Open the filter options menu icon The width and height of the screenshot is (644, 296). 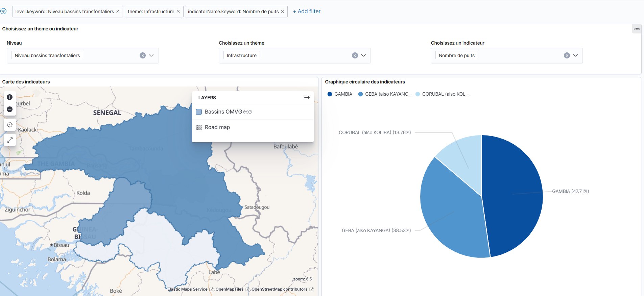[x=3, y=11]
